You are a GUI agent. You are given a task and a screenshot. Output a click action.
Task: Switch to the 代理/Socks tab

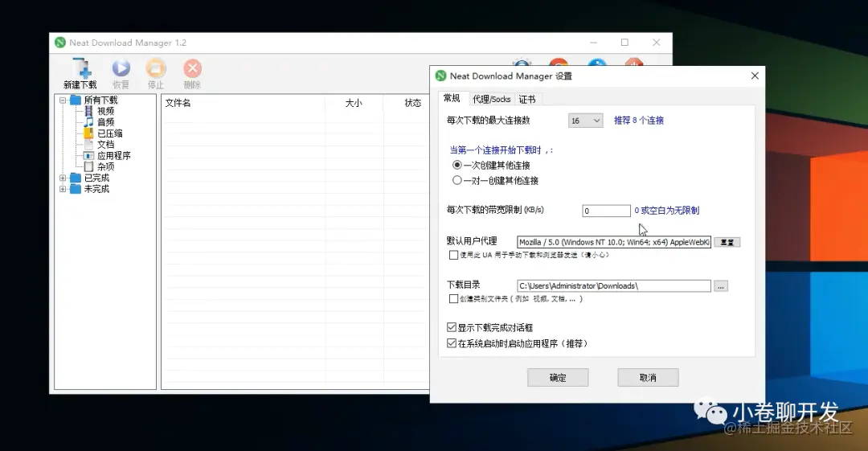coord(491,99)
